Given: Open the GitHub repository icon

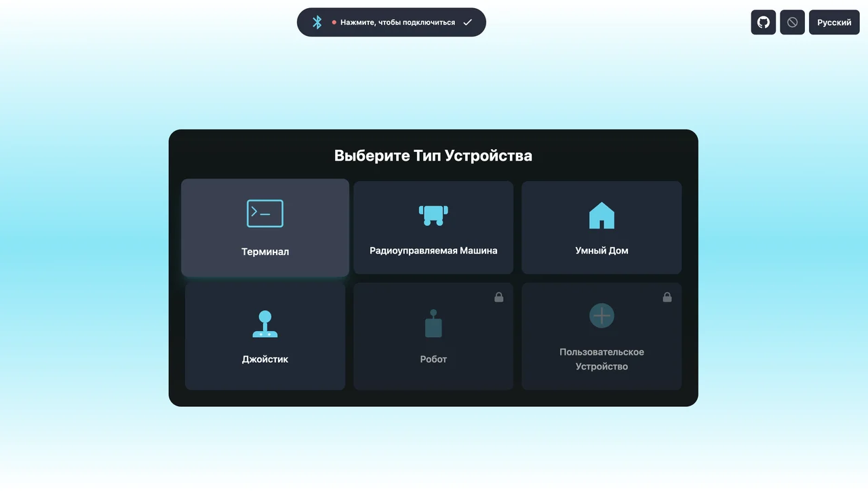Looking at the screenshot, I should 763,22.
